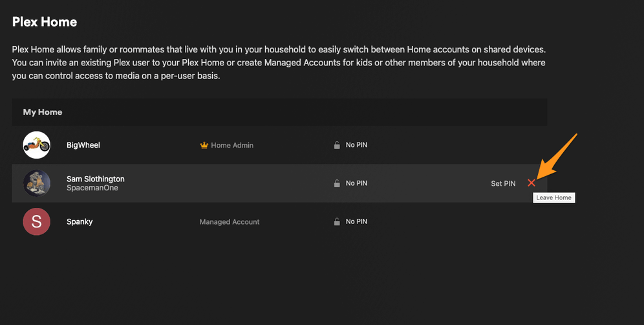Click the Plex Home page heading
This screenshot has height=325, width=644.
coord(45,22)
